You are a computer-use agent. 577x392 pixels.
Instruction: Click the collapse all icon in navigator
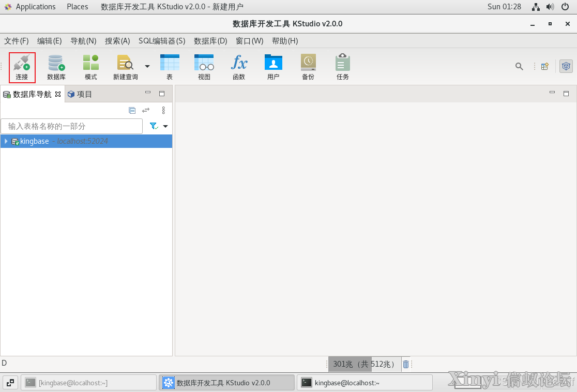(x=132, y=111)
